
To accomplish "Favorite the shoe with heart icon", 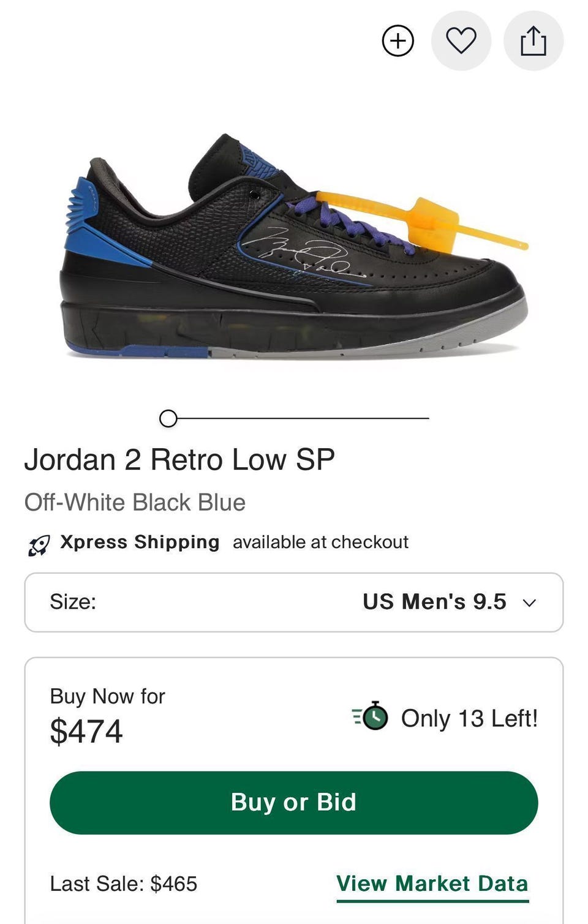I will pos(461,41).
